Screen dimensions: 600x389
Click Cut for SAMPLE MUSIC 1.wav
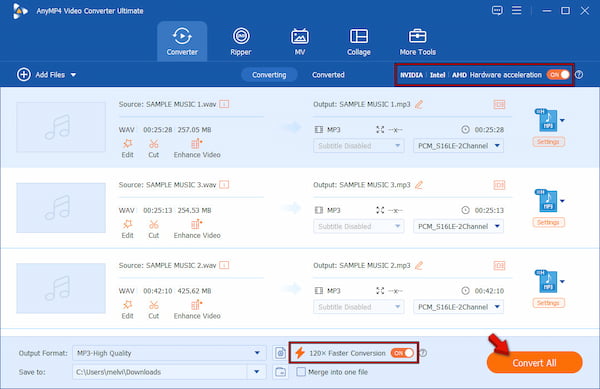(153, 148)
